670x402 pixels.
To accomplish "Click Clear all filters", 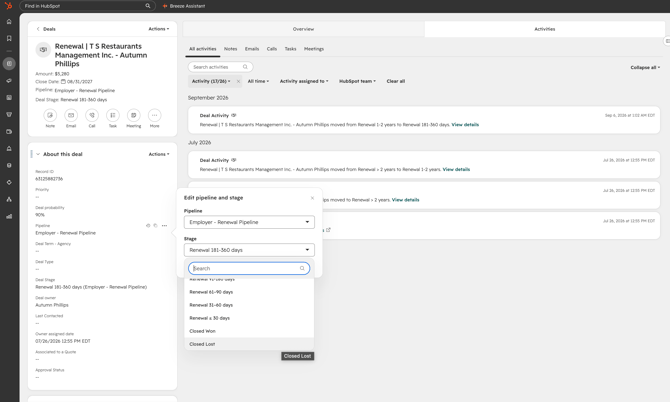I will (x=396, y=81).
